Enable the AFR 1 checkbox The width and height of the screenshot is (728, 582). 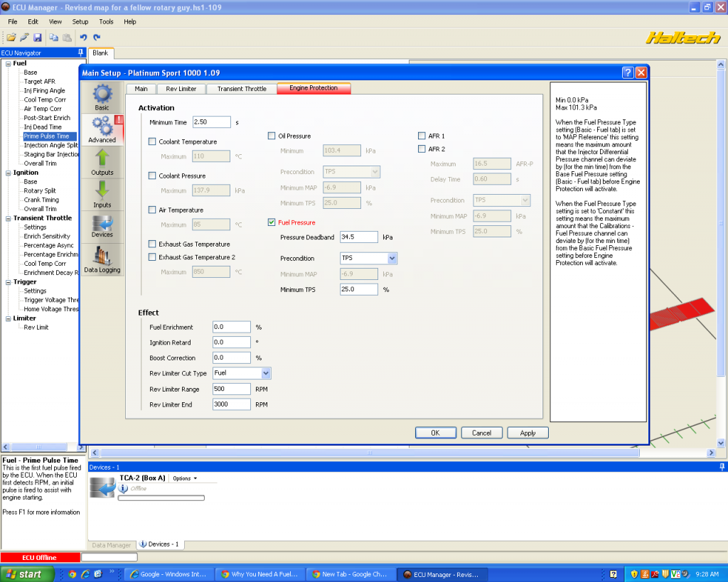point(422,136)
